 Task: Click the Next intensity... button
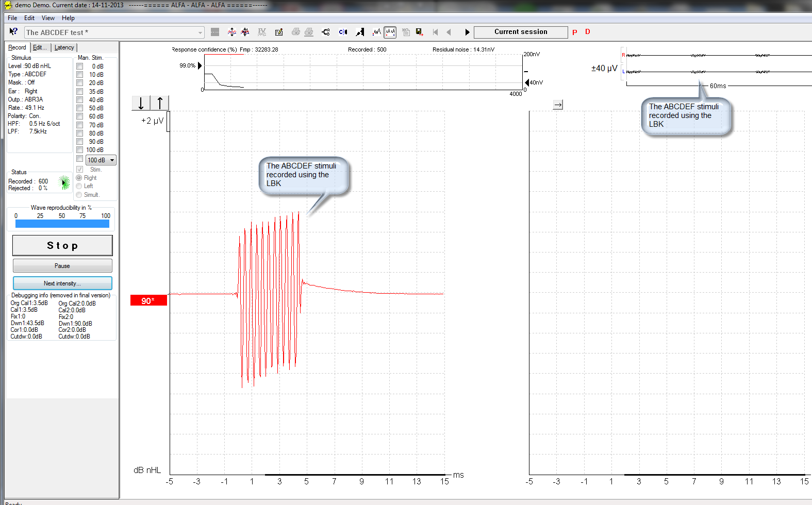point(62,283)
